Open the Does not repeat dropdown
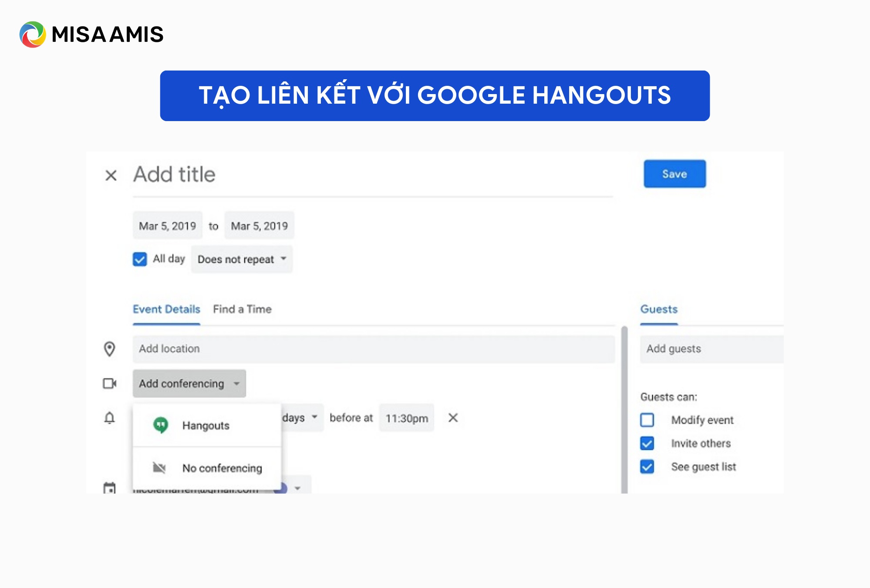870x588 pixels. click(x=242, y=259)
